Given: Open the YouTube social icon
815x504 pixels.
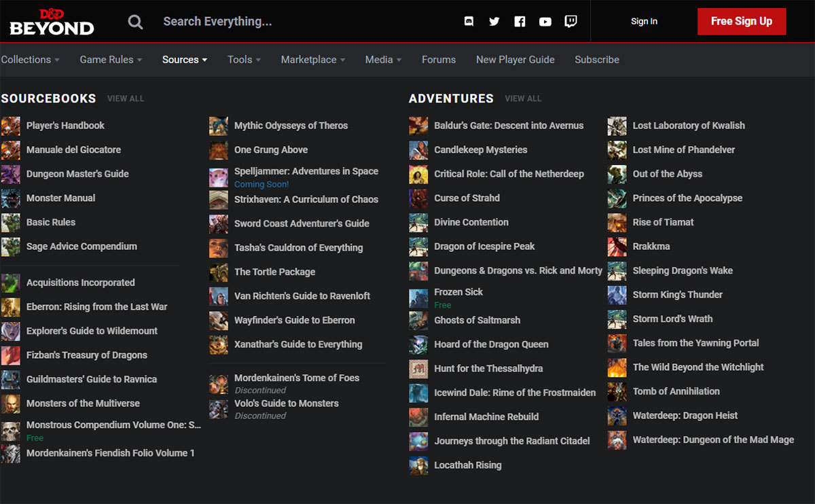Looking at the screenshot, I should coord(545,22).
